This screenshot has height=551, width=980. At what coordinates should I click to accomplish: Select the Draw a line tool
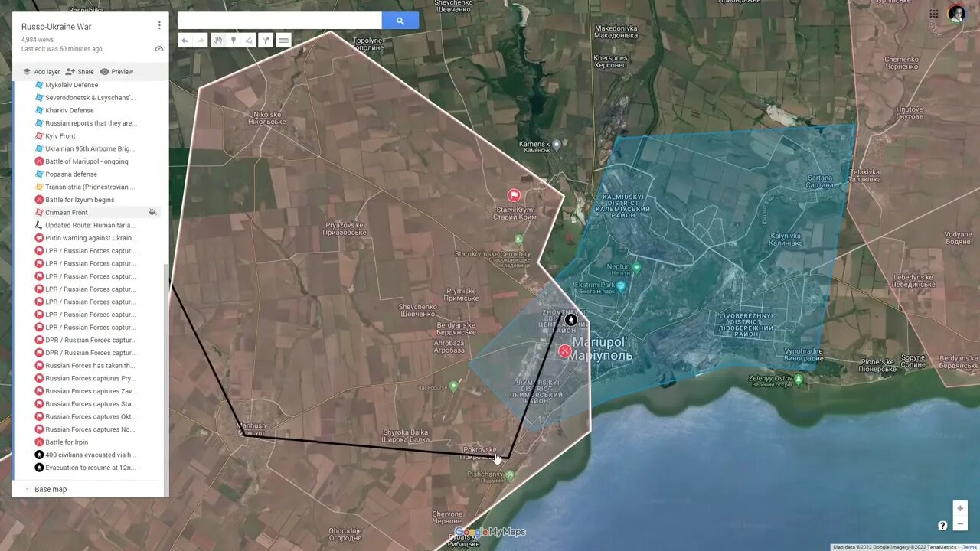click(x=248, y=41)
